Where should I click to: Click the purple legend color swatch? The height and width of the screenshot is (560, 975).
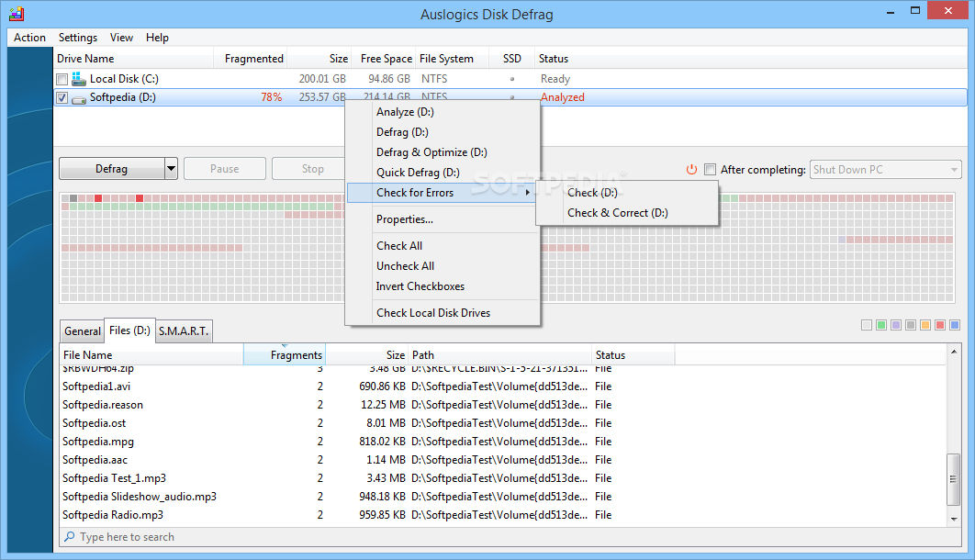point(896,325)
